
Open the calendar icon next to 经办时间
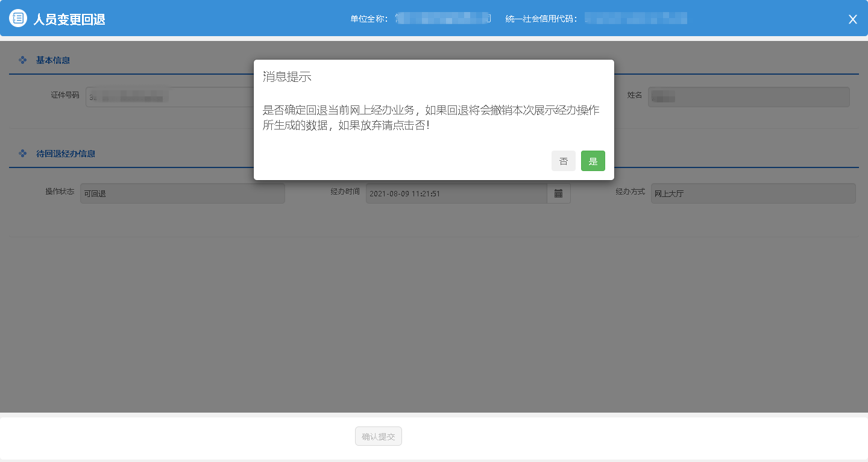(558, 193)
